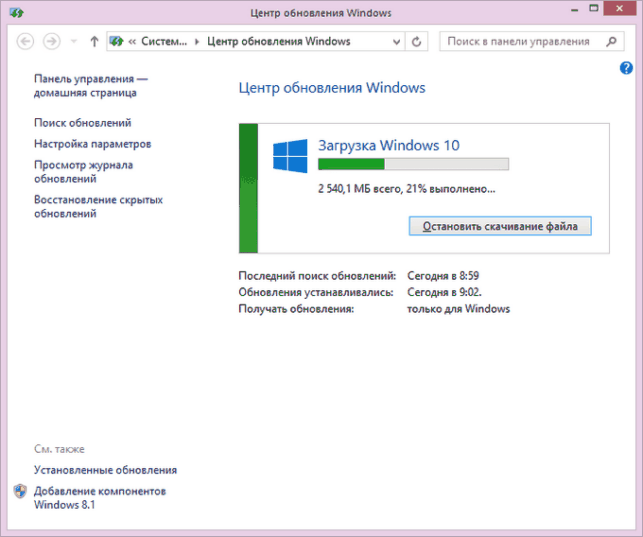Click the Windows 10 download progress bar
Image resolution: width=643 pixels, height=537 pixels.
413,164
